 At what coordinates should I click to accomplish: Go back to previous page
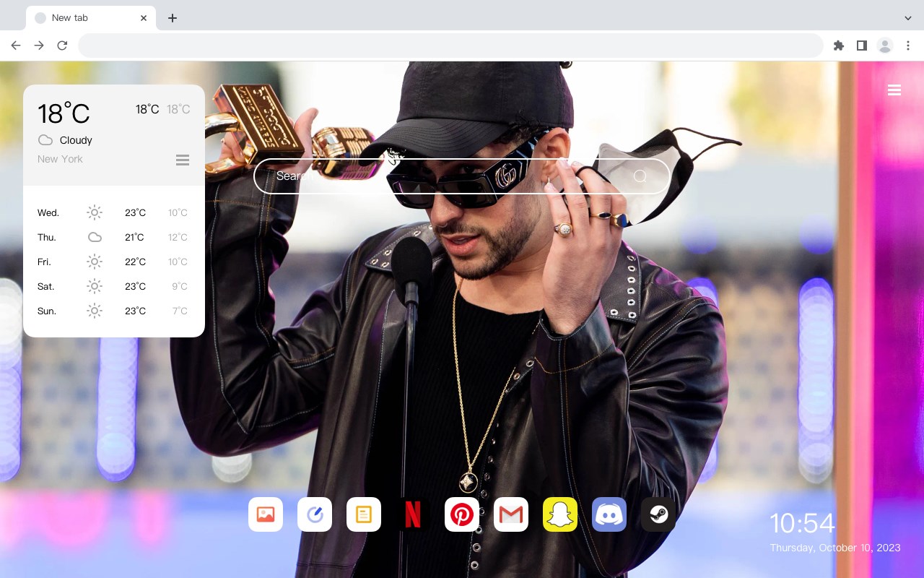tap(16, 46)
